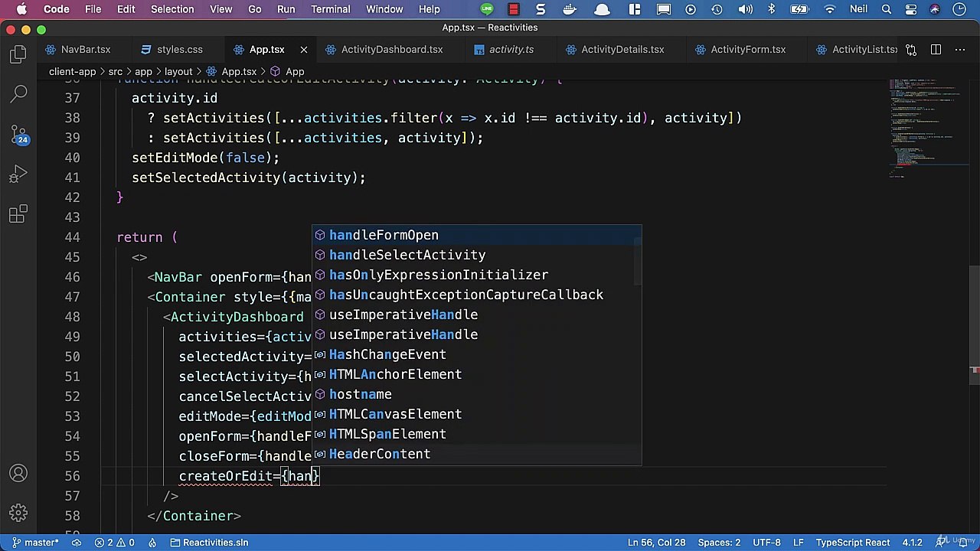
Task: Click Spotlight search icon in menu bar
Action: (x=886, y=9)
